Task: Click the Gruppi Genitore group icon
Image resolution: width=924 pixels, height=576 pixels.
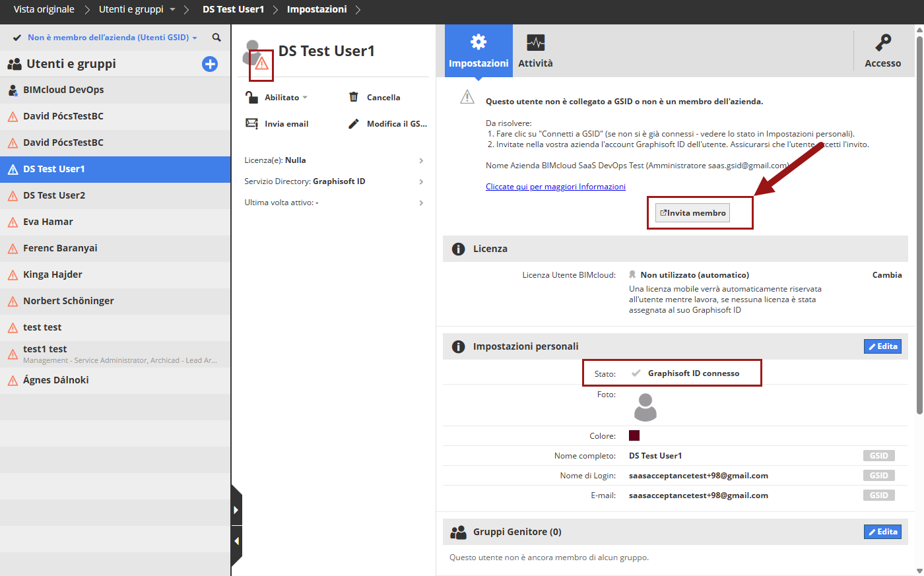Action: coord(458,532)
